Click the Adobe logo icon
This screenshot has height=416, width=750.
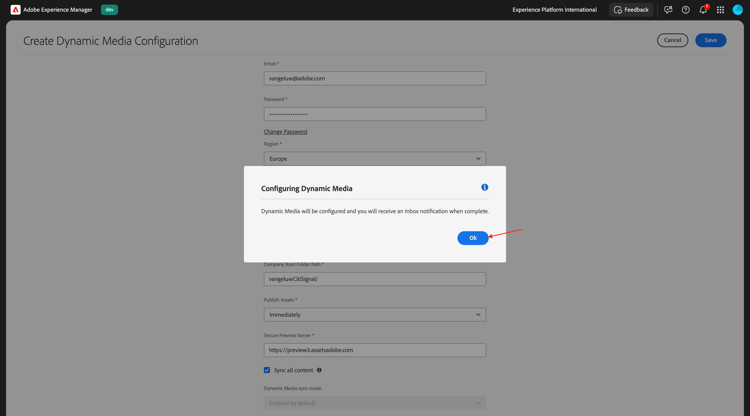(x=15, y=10)
